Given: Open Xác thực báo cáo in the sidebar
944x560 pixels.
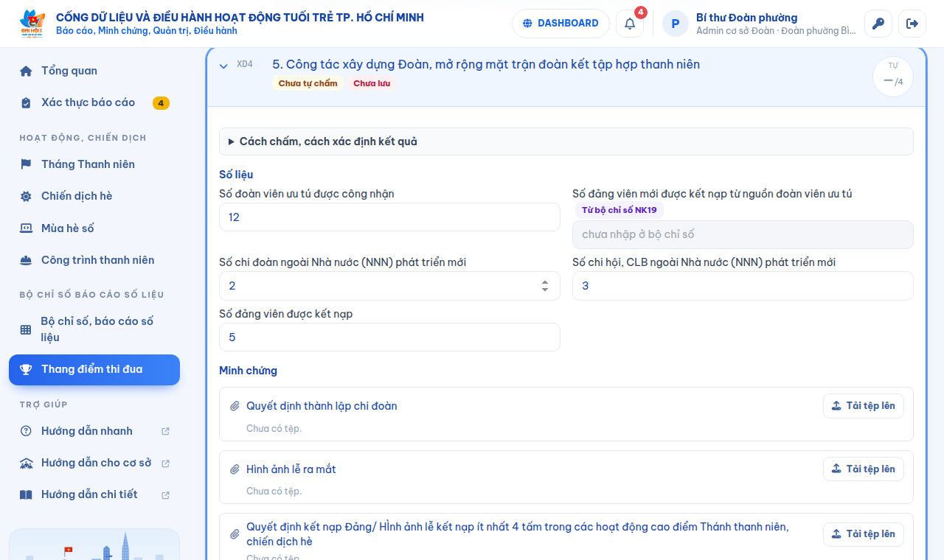Looking at the screenshot, I should click(x=94, y=103).
